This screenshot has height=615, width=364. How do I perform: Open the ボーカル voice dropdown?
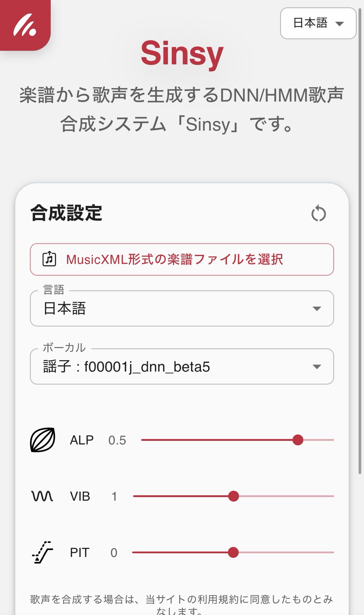pyautogui.click(x=181, y=367)
